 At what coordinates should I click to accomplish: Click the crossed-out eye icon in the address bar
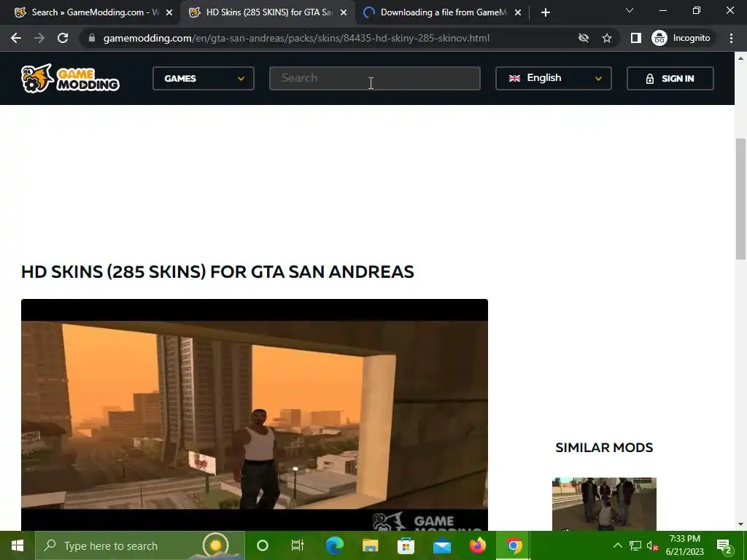tap(583, 38)
